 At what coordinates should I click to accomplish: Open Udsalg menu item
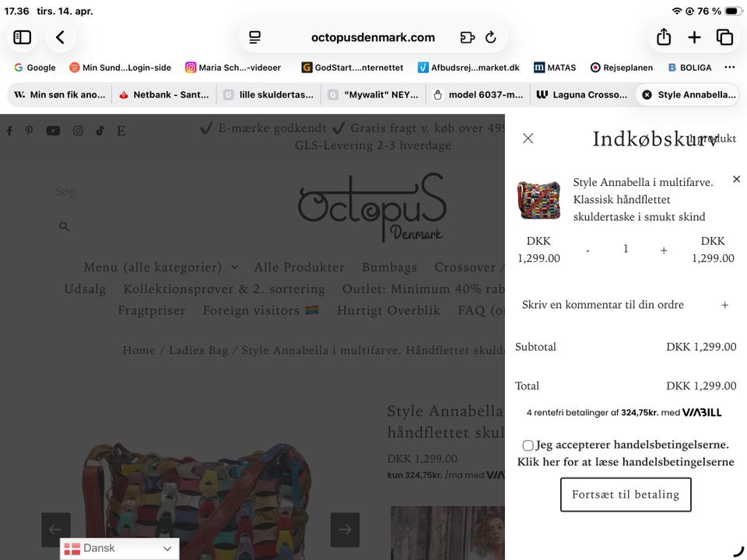click(85, 289)
